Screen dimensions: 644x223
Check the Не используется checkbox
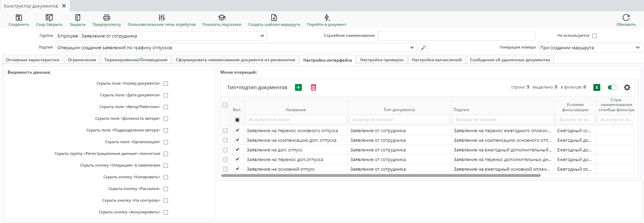coord(594,36)
